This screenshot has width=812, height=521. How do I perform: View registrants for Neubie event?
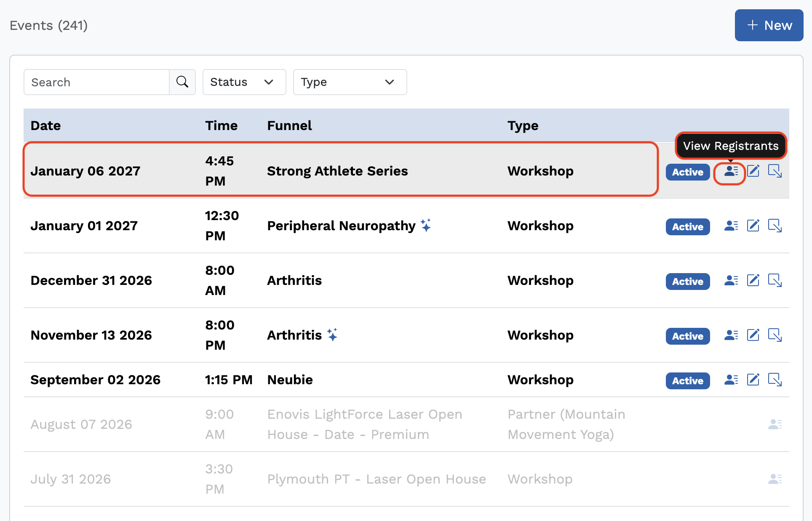tap(731, 380)
